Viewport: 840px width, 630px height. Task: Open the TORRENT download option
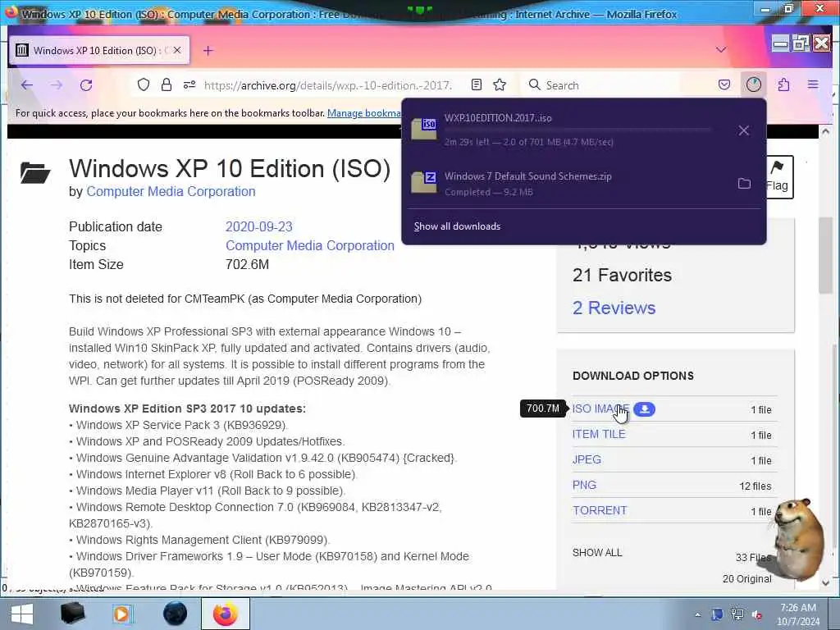(x=600, y=510)
